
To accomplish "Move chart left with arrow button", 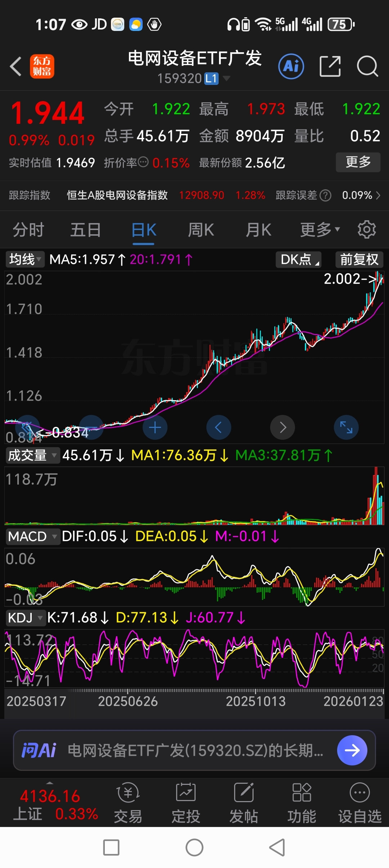I will click(x=219, y=428).
